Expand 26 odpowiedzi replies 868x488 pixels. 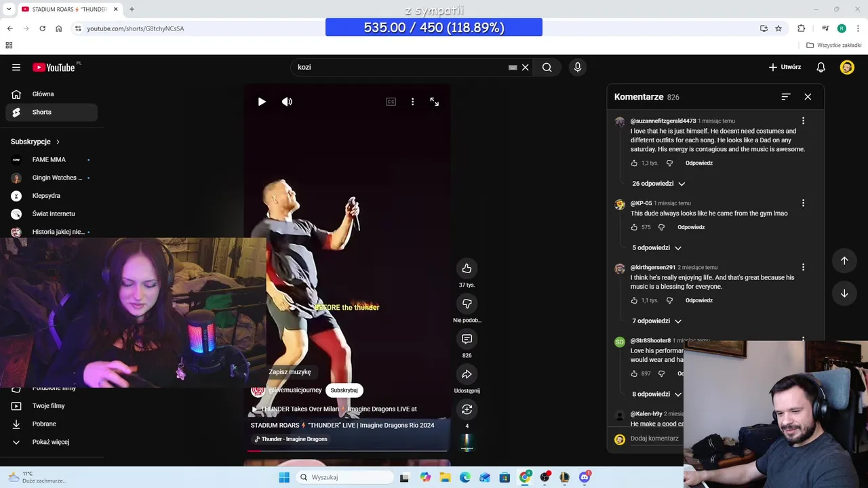click(x=658, y=184)
